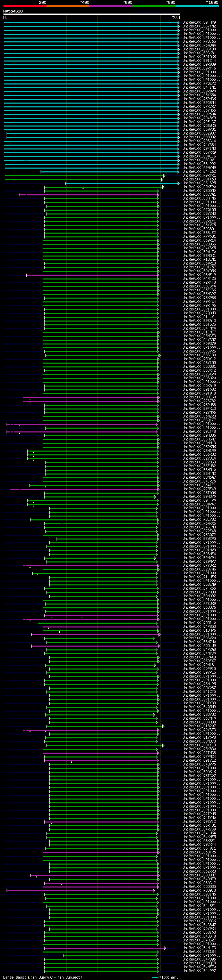Select the UniRef100_Q2R1Y1 label
This screenshot has width=222, height=980.
[x=199, y=221]
